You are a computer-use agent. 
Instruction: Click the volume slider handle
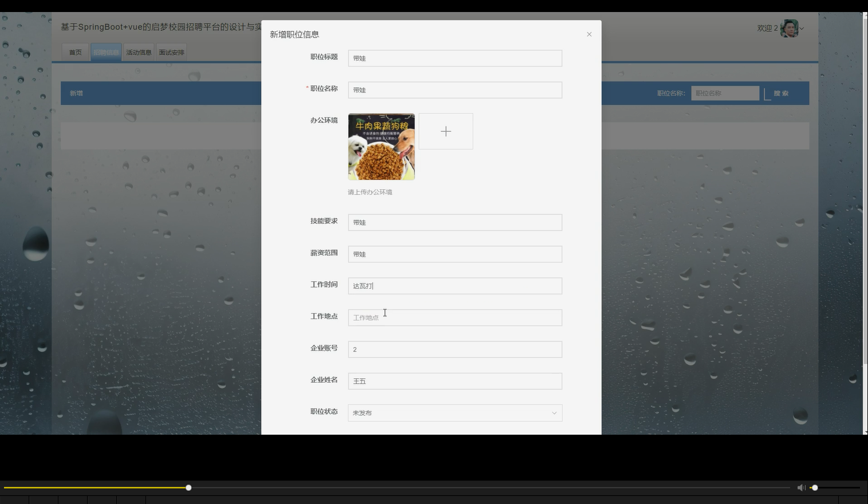tap(815, 487)
